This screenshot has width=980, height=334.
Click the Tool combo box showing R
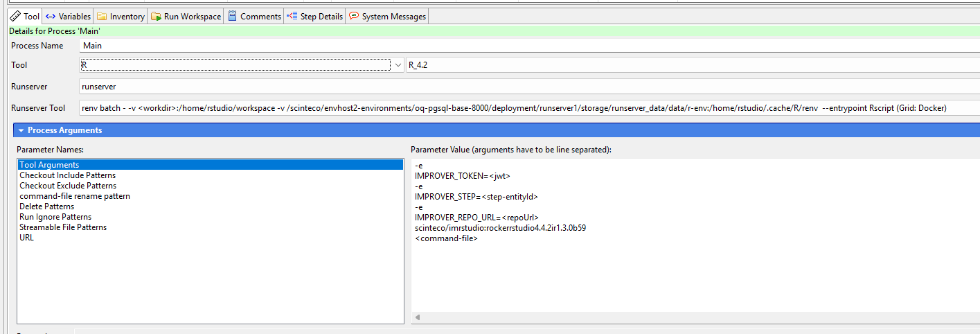click(x=235, y=65)
